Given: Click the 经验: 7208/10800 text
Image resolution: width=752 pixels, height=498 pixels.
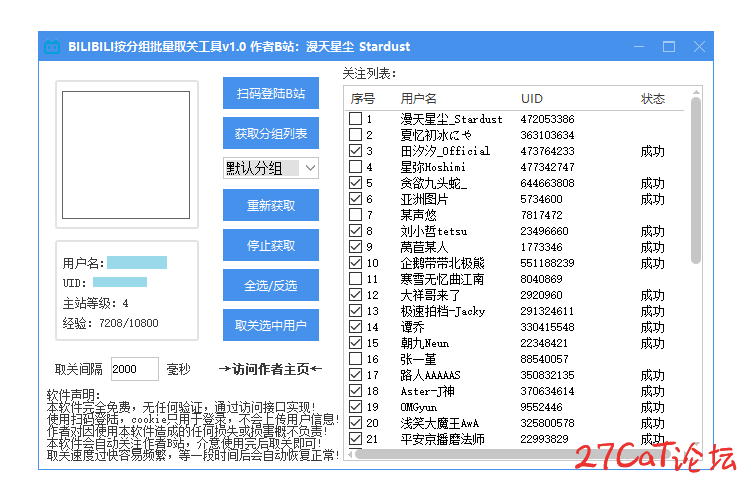Looking at the screenshot, I should tap(110, 323).
